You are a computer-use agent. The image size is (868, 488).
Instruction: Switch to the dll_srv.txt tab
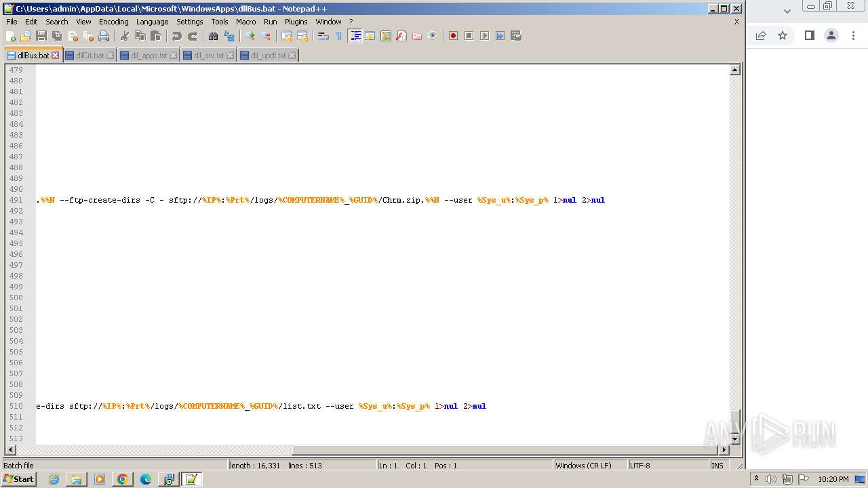point(209,56)
